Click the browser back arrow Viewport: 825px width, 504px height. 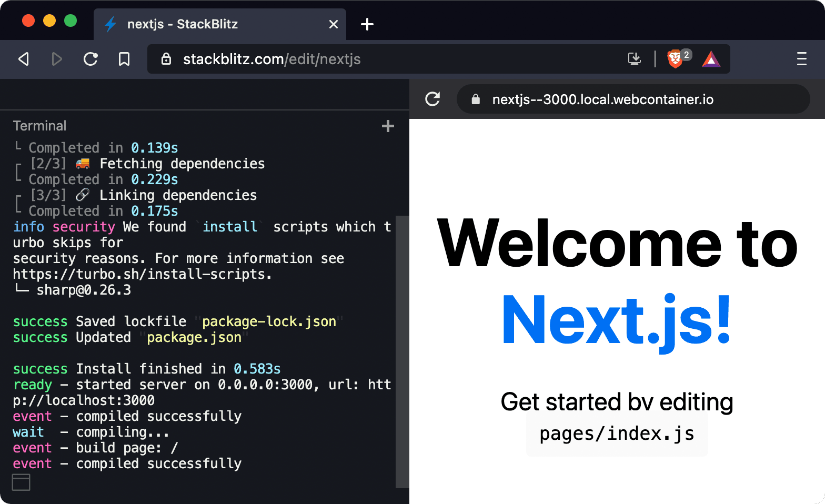click(24, 59)
